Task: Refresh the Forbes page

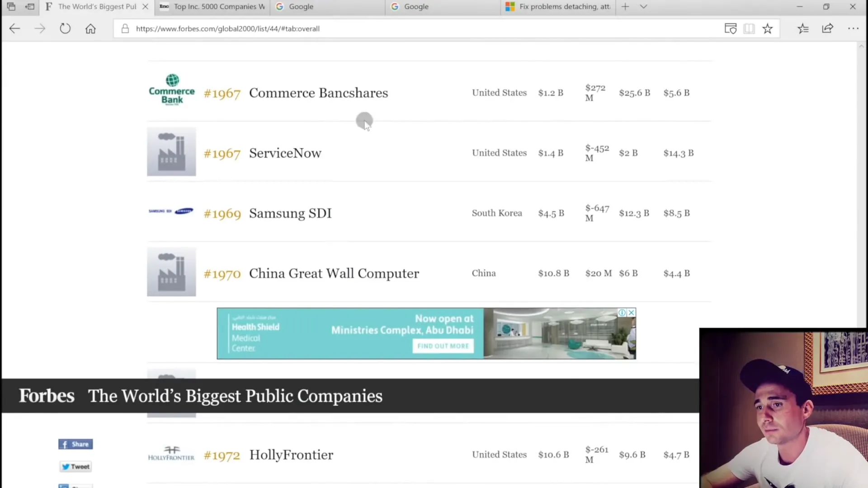Action: (65, 28)
